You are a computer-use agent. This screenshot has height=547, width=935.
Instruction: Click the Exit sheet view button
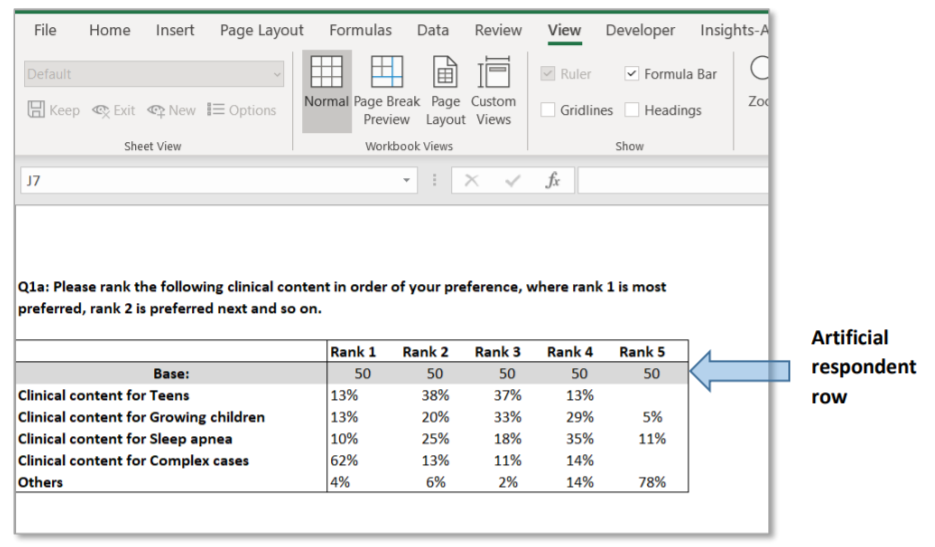(x=113, y=110)
